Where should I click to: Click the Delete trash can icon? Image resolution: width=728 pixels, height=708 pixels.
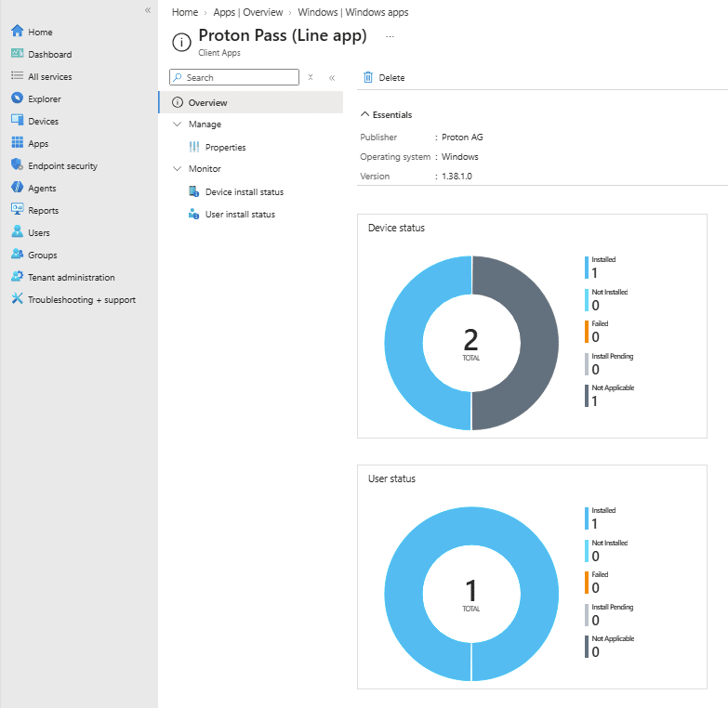pos(367,77)
